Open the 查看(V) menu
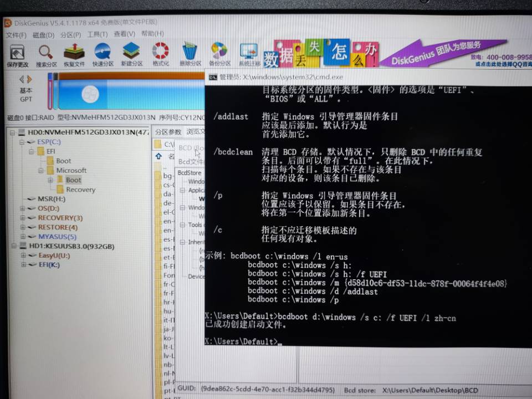Image resolution: width=532 pixels, height=399 pixels. 124,34
